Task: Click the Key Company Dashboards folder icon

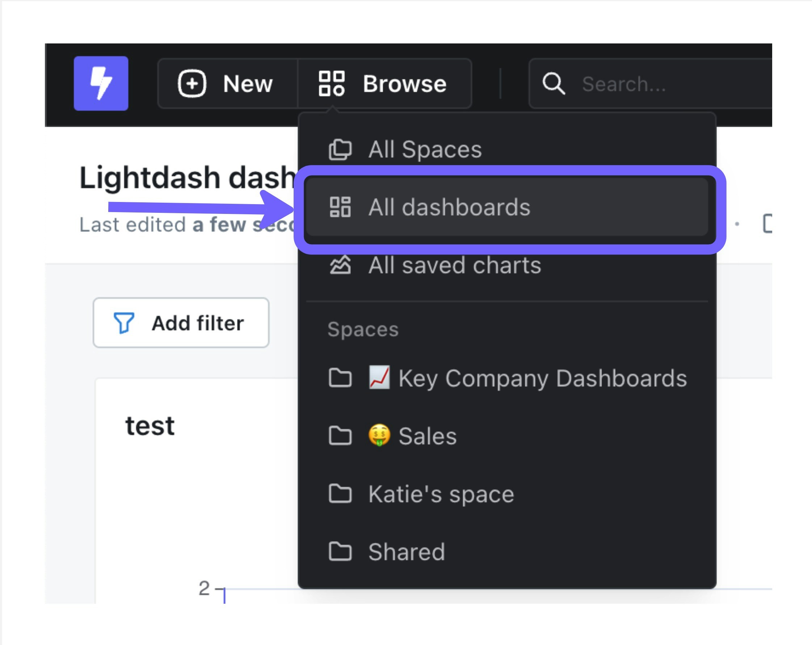Action: click(340, 378)
